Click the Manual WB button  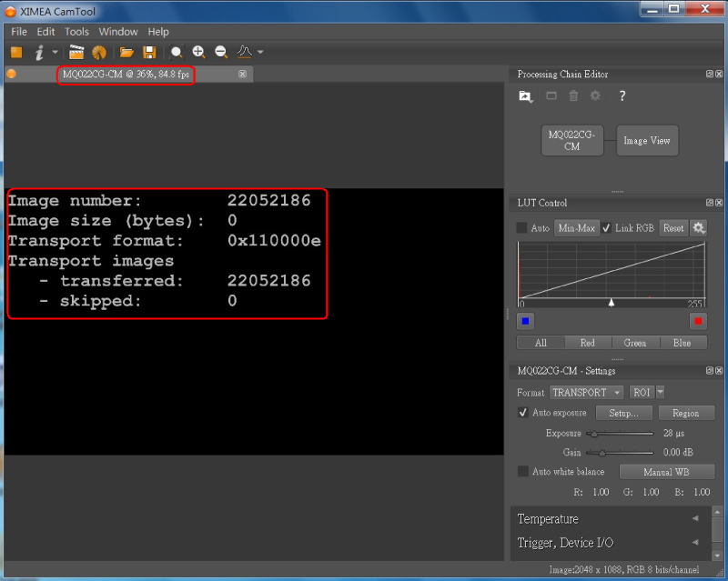[x=667, y=472]
